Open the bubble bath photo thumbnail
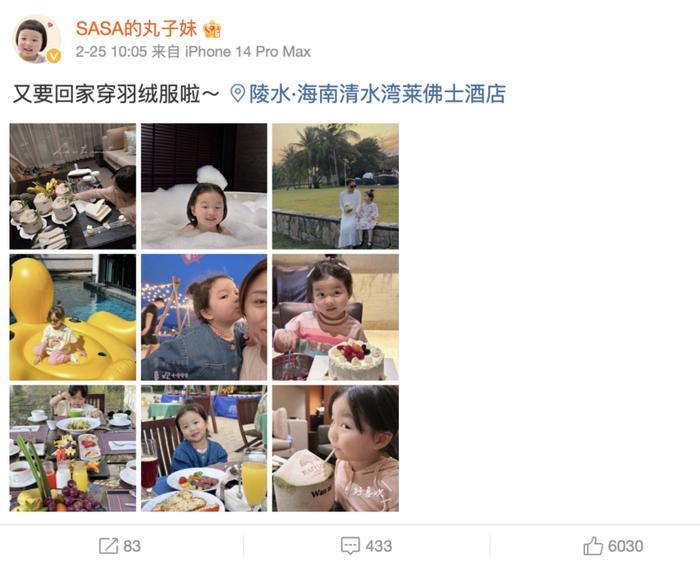 coord(204,186)
